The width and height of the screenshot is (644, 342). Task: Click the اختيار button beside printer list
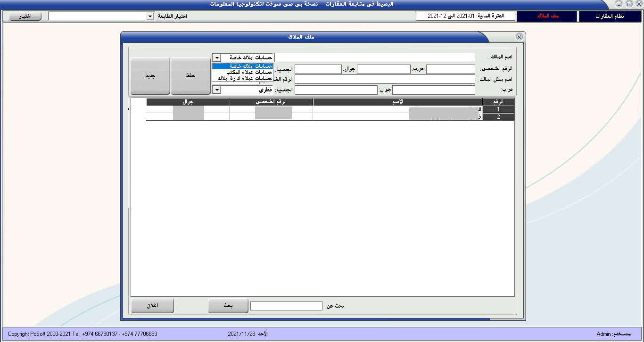[25, 16]
